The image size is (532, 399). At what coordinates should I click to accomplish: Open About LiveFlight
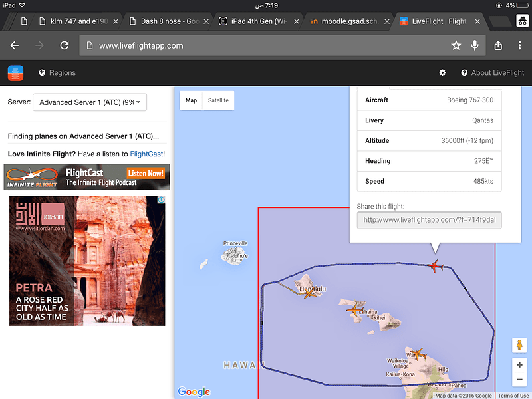pos(492,73)
